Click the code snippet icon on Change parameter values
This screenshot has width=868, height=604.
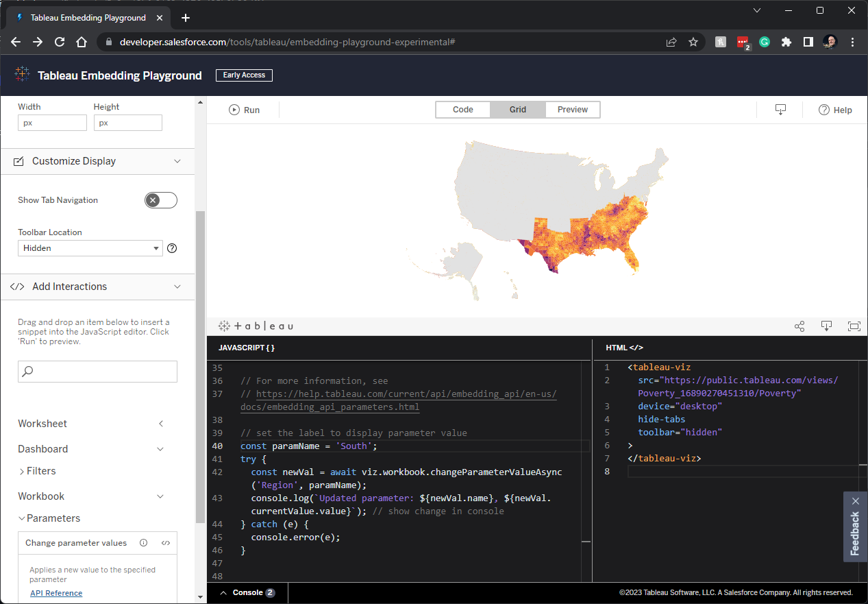tap(166, 543)
